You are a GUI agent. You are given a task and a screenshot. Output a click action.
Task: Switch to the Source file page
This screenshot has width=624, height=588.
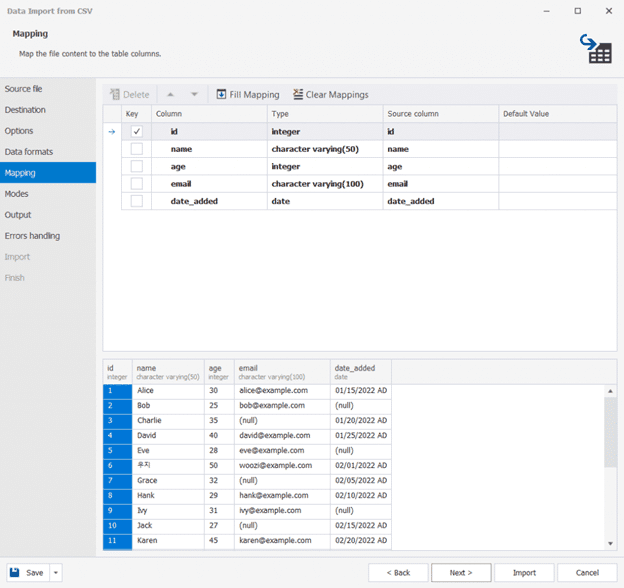point(24,89)
